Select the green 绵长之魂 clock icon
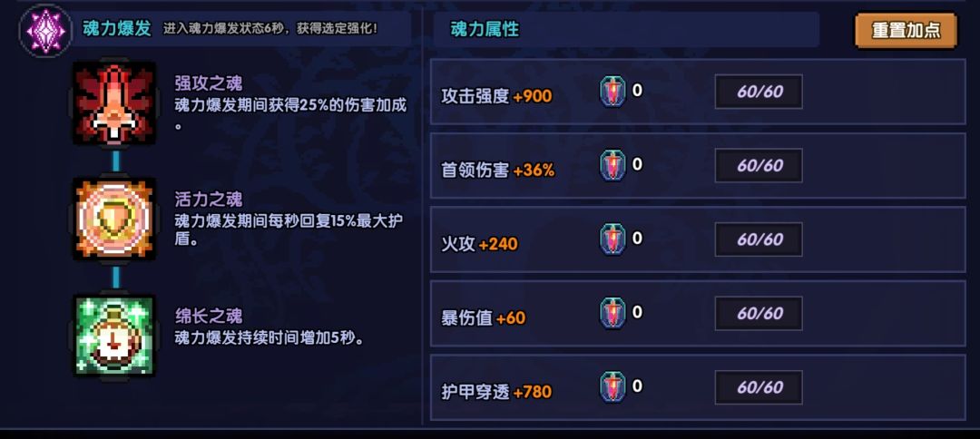The image size is (980, 439). click(115, 336)
